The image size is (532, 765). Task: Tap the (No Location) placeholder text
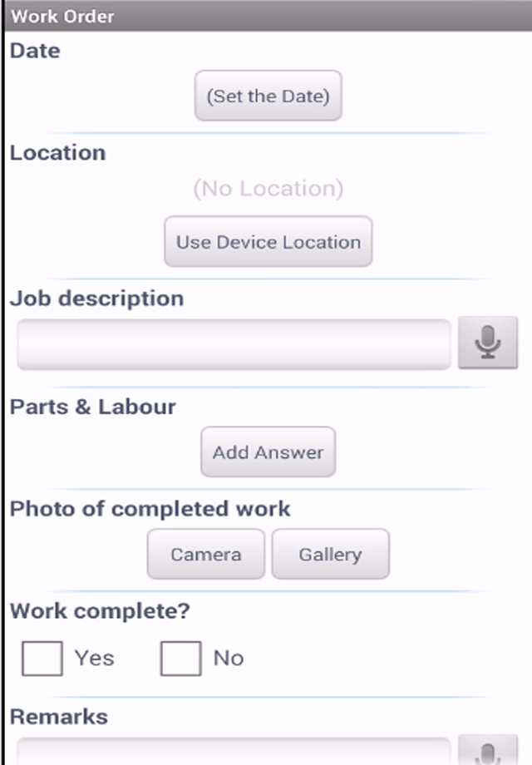tap(268, 188)
